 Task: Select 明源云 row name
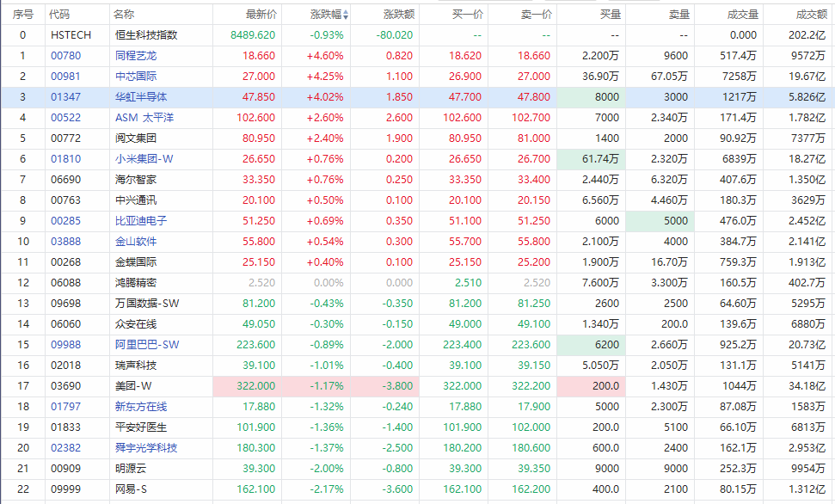[131, 469]
